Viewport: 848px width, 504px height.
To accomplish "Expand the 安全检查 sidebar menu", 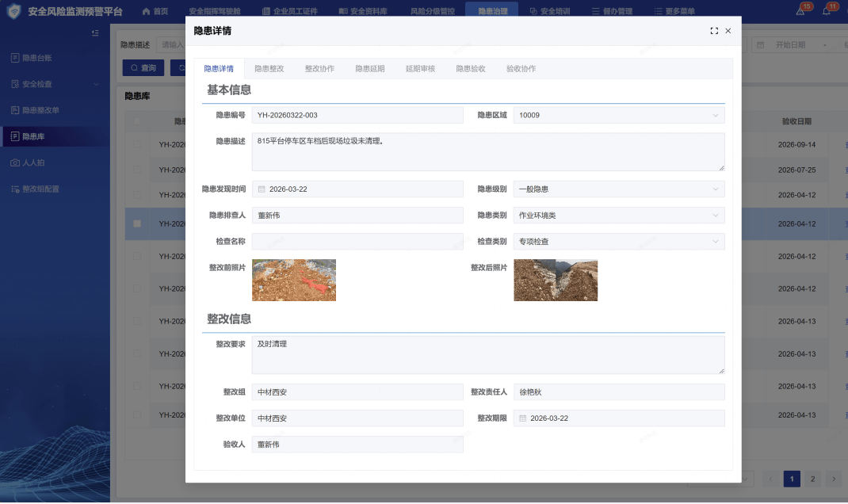I will click(96, 84).
